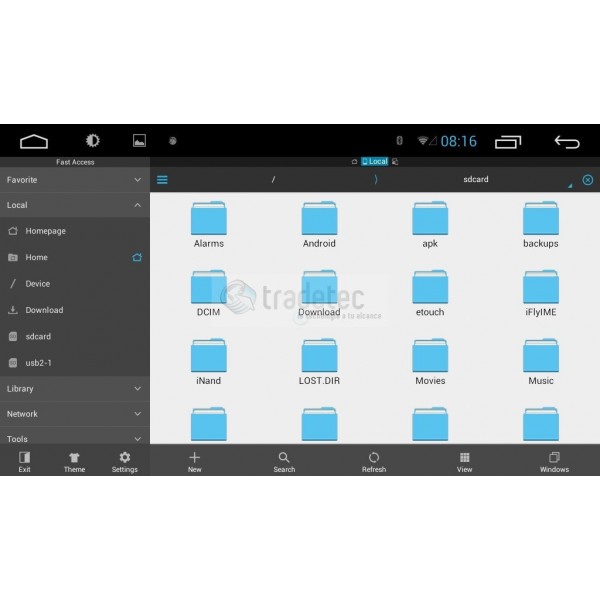Toggle the hamburger menu in path bar

[162, 180]
